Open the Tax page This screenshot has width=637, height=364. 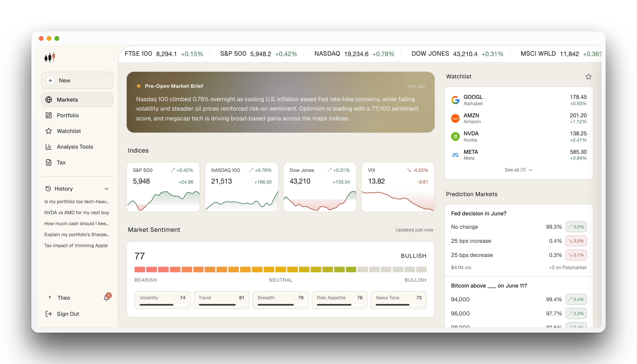point(77,162)
